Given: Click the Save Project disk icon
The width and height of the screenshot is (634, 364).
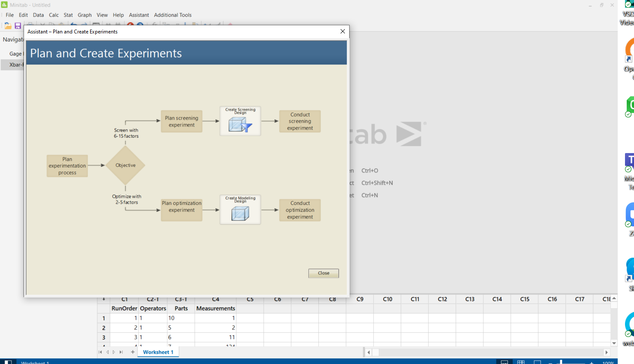Looking at the screenshot, I should (17, 25).
